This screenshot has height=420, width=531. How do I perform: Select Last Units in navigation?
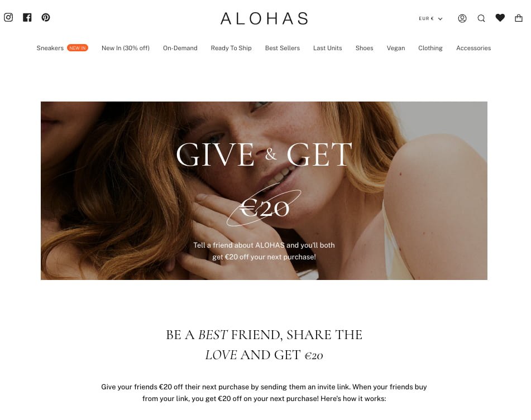click(x=327, y=48)
